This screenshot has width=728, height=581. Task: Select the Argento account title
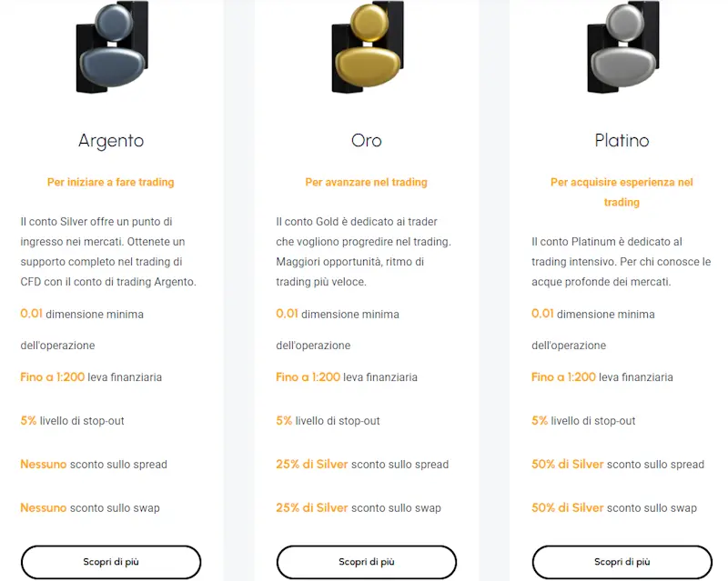click(x=111, y=141)
